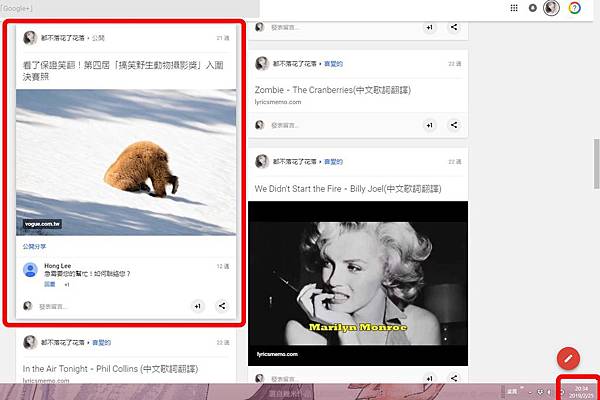Click author name on Zombie post

click(295, 64)
